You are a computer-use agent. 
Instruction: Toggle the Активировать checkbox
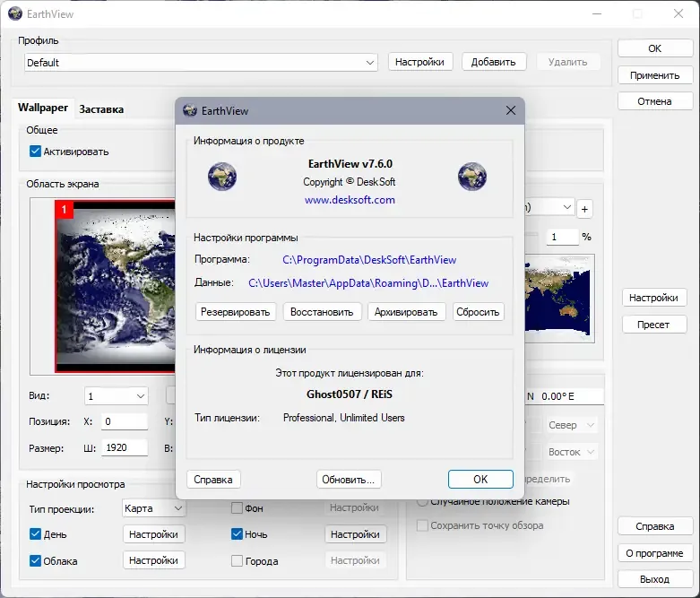35,152
